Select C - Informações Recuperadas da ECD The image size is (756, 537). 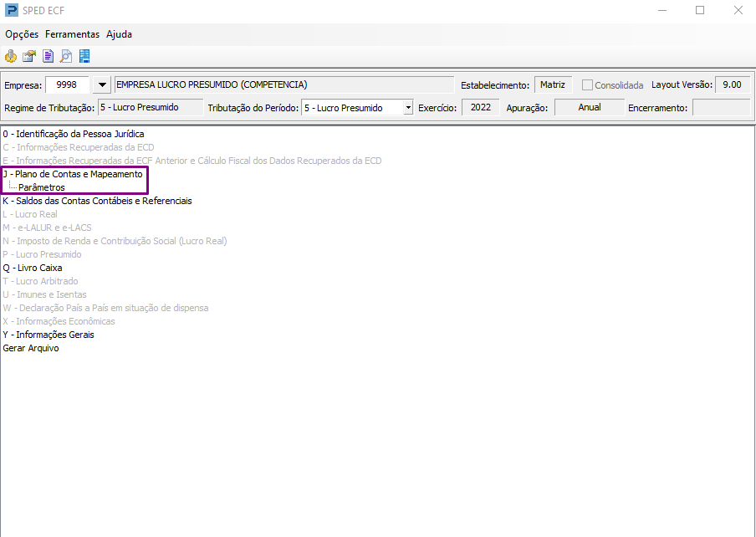79,147
